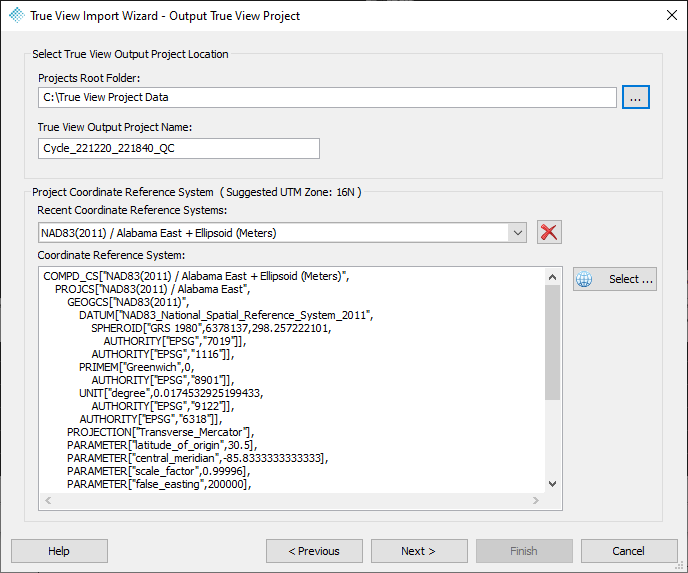Image resolution: width=688 pixels, height=573 pixels.
Task: Click the red X to delete the recent coordinate system
Action: 549,233
